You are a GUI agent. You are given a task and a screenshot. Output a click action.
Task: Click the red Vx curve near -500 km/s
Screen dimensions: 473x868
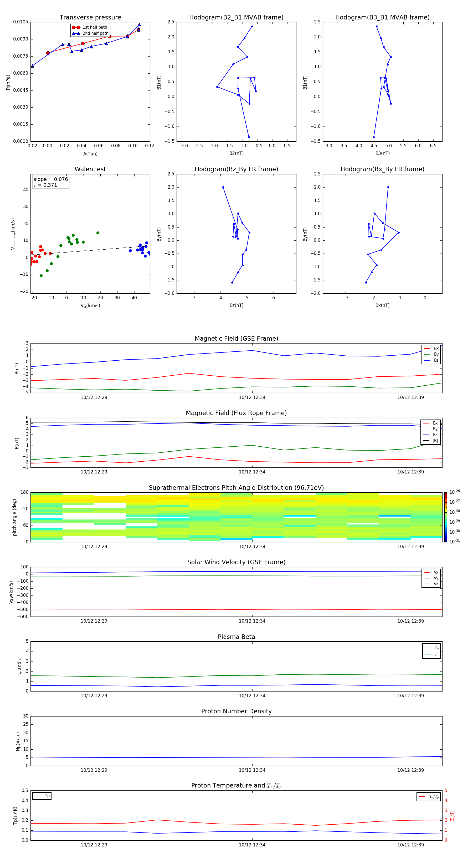click(236, 609)
